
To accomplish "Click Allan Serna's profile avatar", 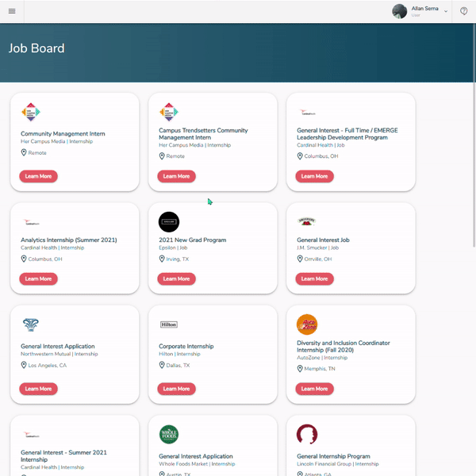I will tap(399, 11).
